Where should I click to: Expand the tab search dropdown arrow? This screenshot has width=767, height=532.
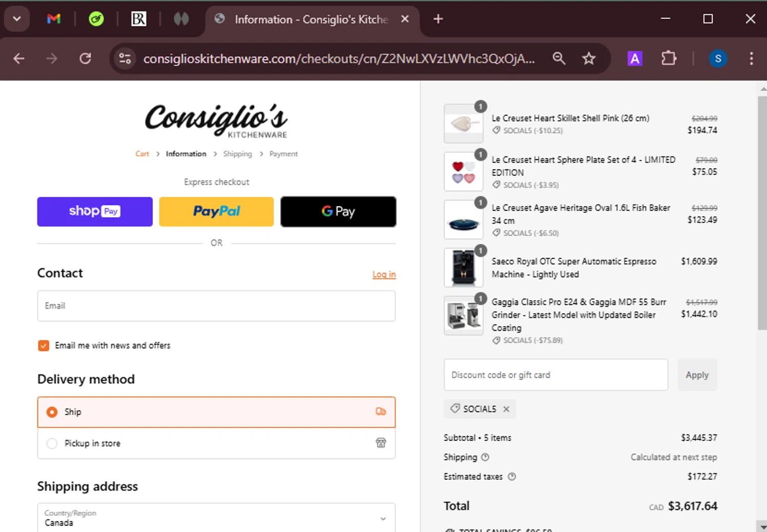tap(17, 19)
